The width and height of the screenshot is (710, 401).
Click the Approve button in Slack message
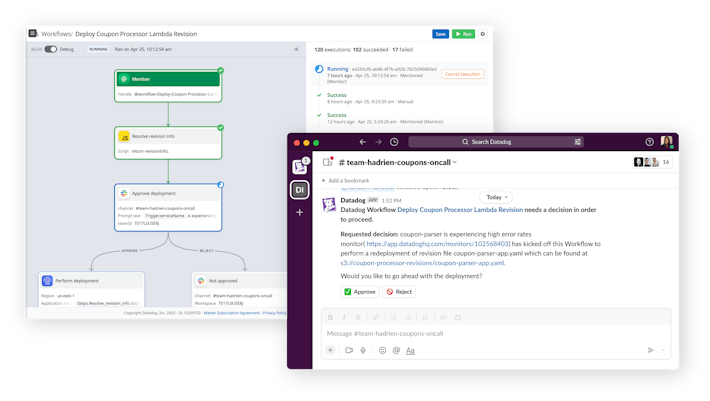[359, 292]
